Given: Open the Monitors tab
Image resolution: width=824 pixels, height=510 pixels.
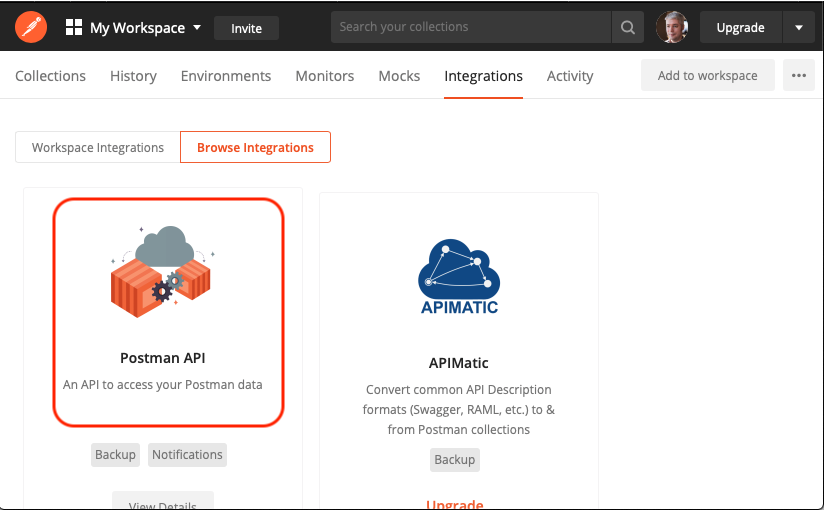Looking at the screenshot, I should (x=325, y=76).
